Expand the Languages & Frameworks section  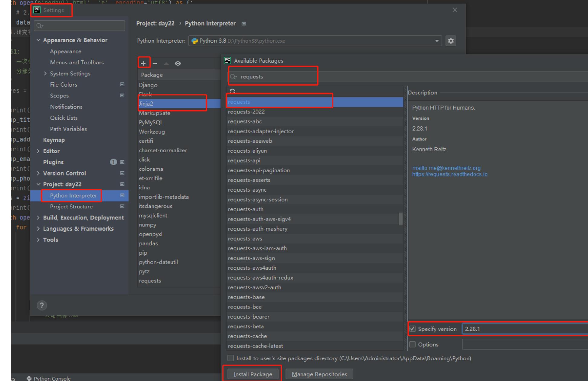click(x=38, y=229)
